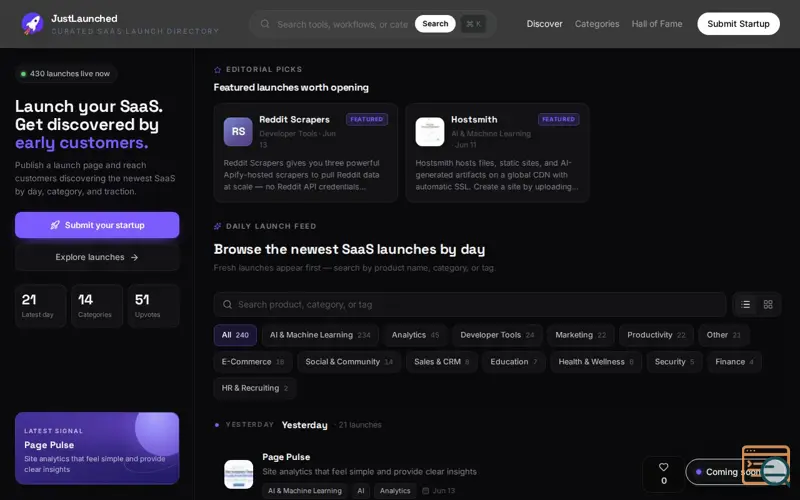The height and width of the screenshot is (500, 800).
Task: Switch to grid view layout
Action: tap(768, 305)
